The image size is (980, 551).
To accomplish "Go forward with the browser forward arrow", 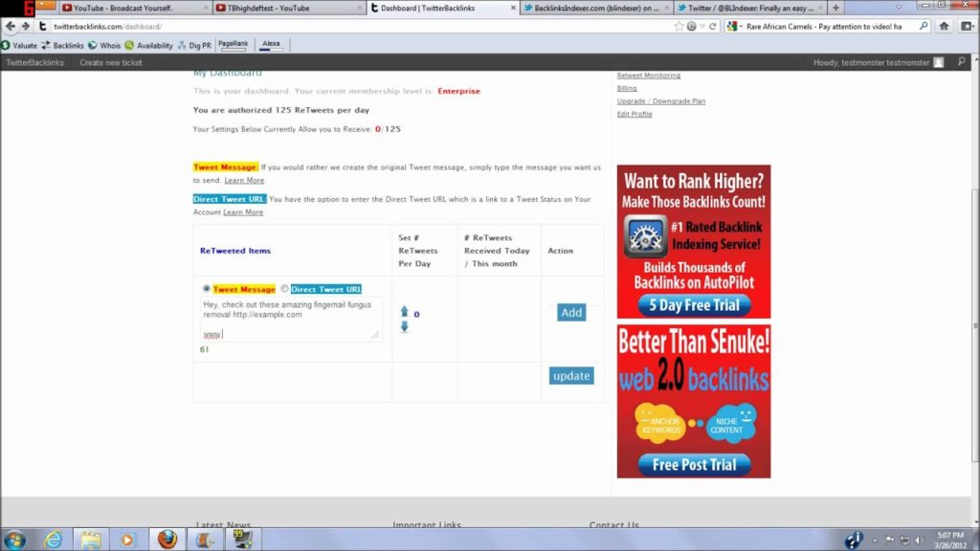I will (26, 26).
